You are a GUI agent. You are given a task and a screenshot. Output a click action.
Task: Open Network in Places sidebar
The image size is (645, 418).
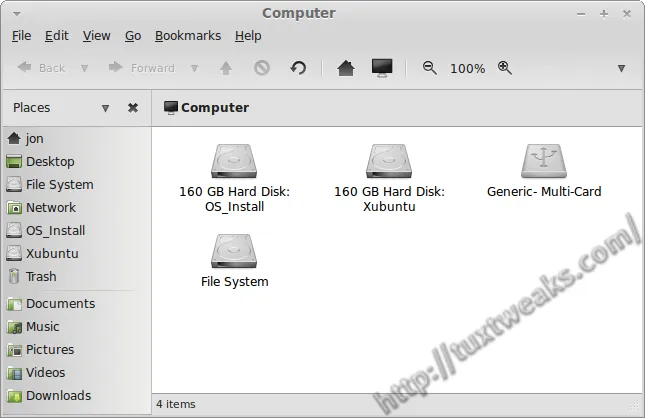tap(77, 208)
